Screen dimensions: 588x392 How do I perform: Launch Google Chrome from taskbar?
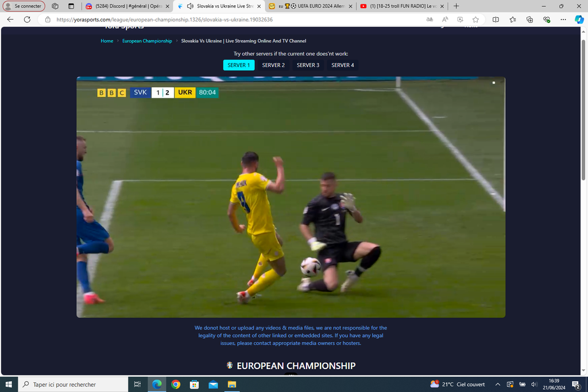176,385
